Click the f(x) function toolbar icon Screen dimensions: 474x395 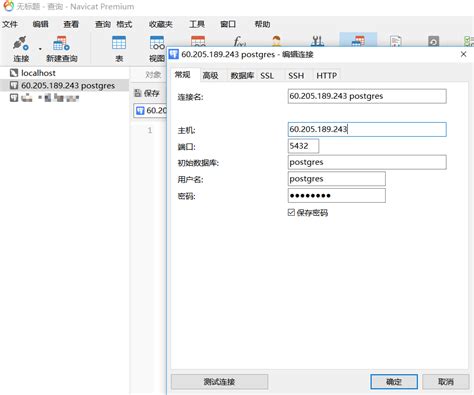tap(240, 41)
